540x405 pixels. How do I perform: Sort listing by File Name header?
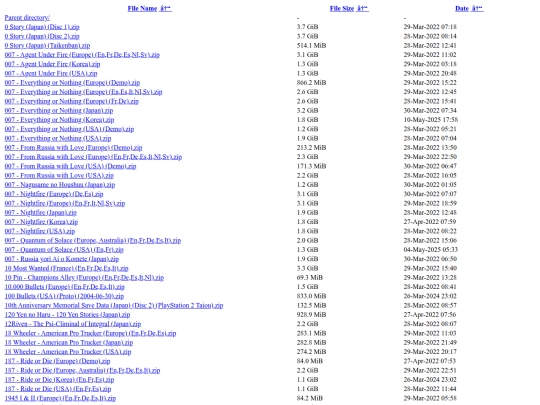click(142, 8)
